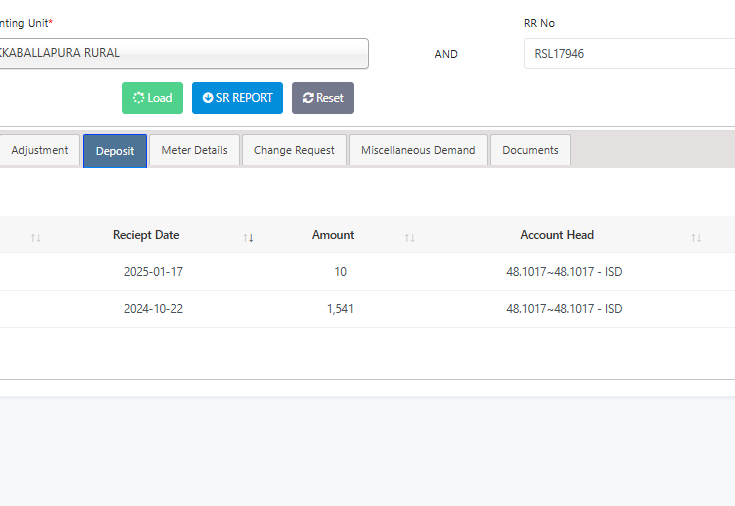This screenshot has height=506, width=735.
Task: Sort by Account Head column arrows
Action: tap(696, 237)
